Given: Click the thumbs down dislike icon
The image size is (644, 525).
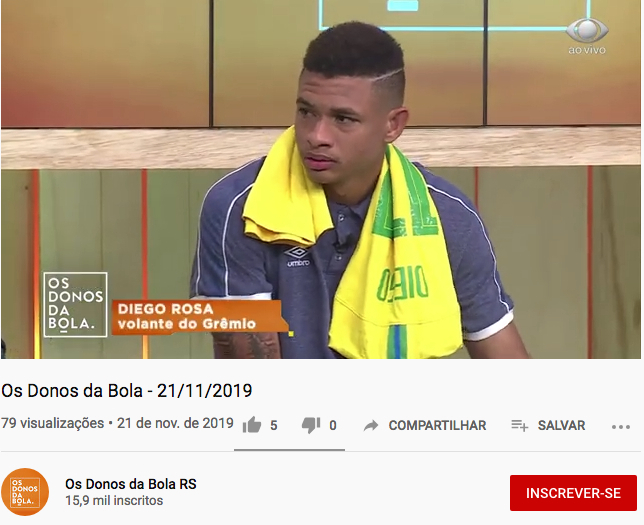Looking at the screenshot, I should 311,426.
